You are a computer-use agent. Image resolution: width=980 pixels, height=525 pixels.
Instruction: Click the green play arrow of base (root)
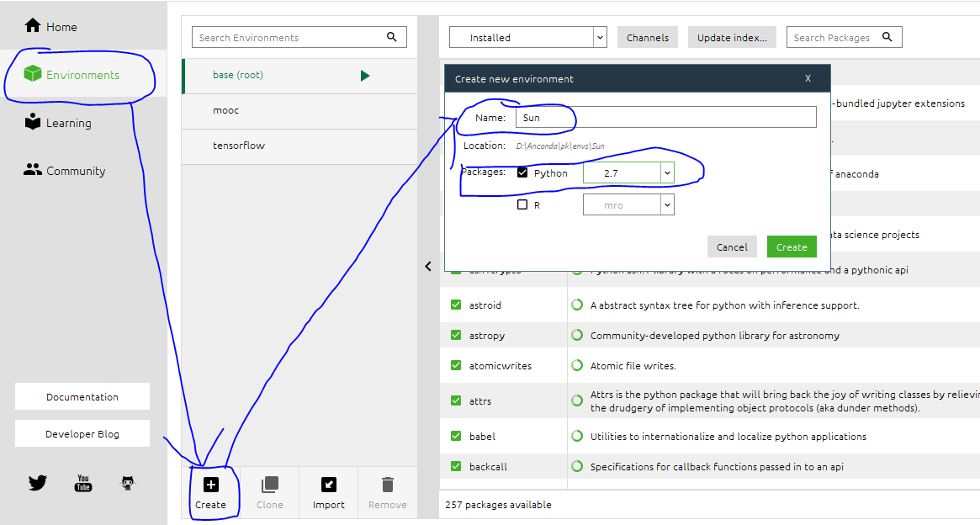click(365, 76)
